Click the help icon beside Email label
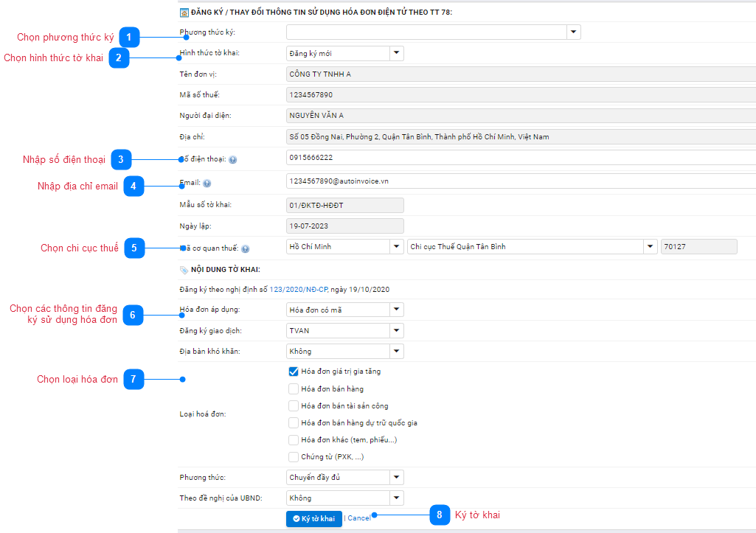This screenshot has height=533, width=756. pos(207,183)
